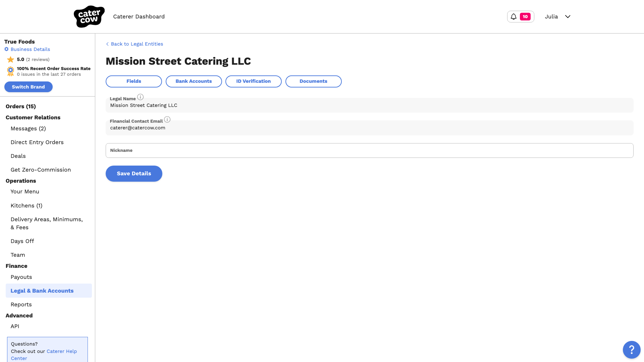644x362 pixels.
Task: Click the True Foods brand name
Action: (x=19, y=42)
